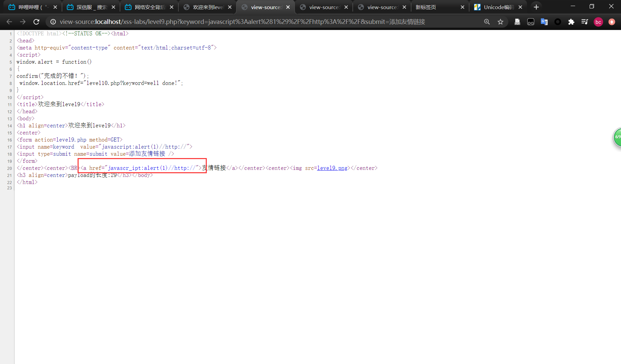
Task: Click the input type=submit source line
Action: (x=95, y=154)
